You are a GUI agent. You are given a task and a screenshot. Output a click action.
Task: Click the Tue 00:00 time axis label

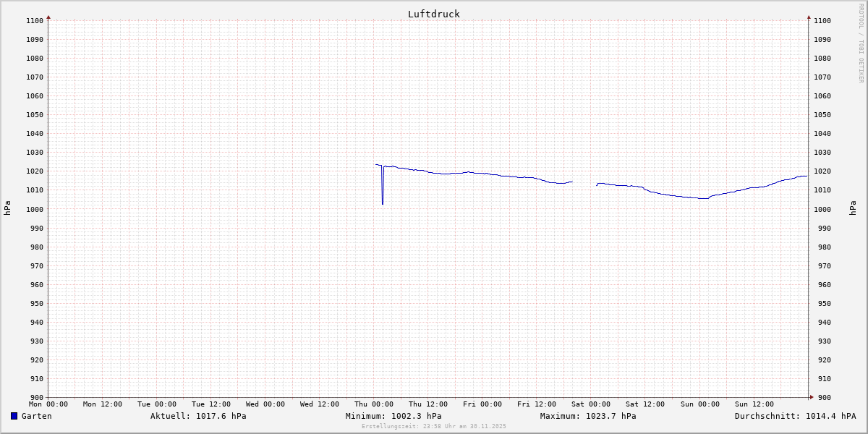[x=157, y=404]
